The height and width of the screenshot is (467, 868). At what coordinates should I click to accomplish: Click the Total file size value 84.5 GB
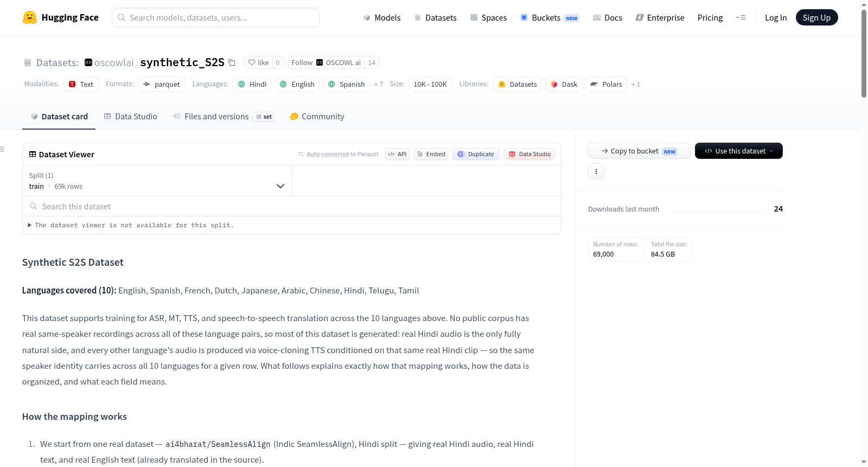tap(663, 254)
